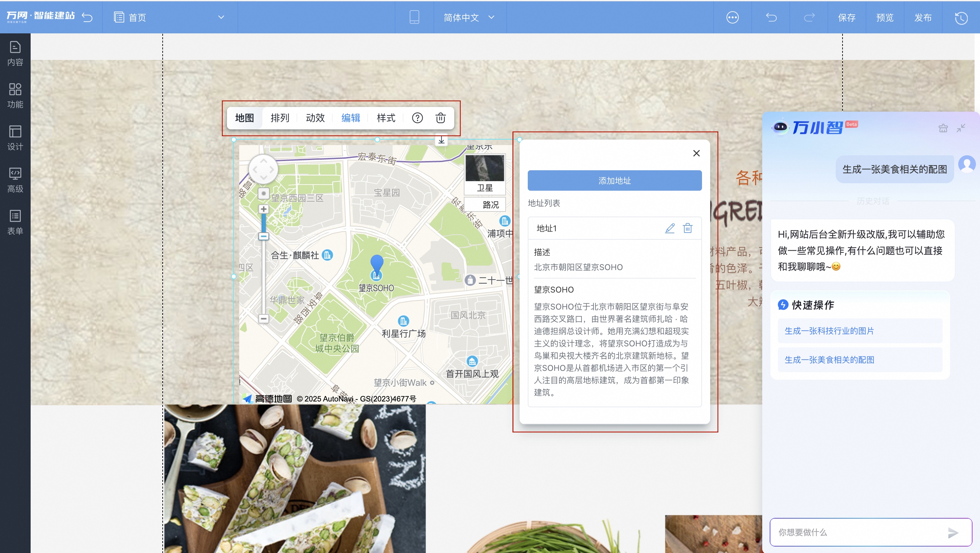
Task: Click the 保存 save button
Action: [x=847, y=17]
